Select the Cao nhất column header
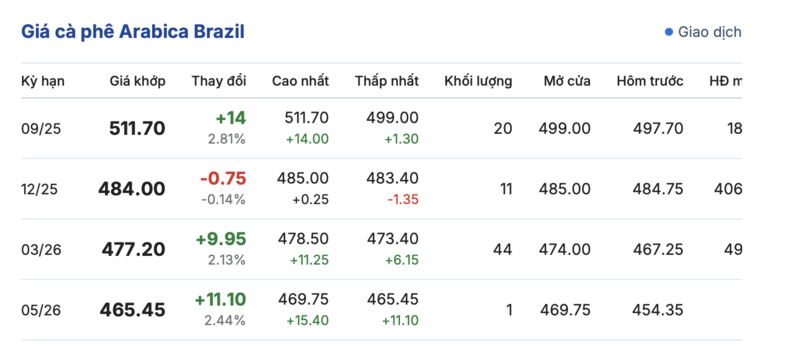This screenshot has width=800, height=361. click(x=301, y=81)
